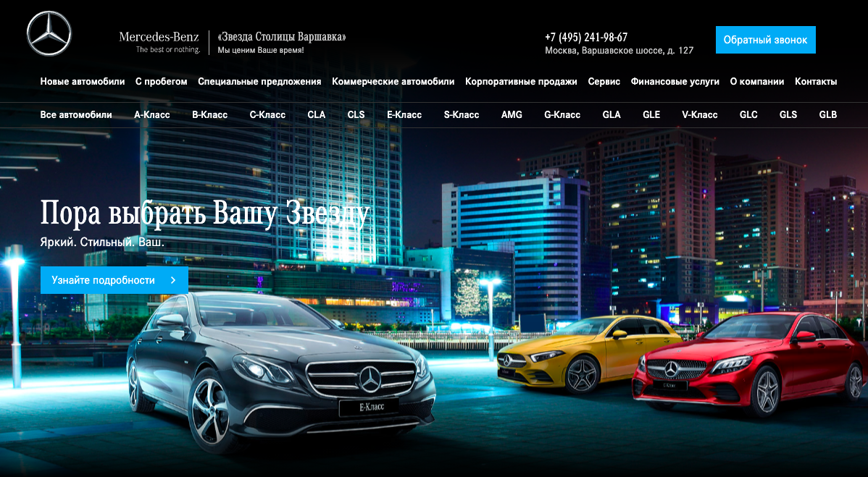Viewport: 868px width, 477px height.
Task: Go to Специальные предложения
Action: (x=259, y=81)
